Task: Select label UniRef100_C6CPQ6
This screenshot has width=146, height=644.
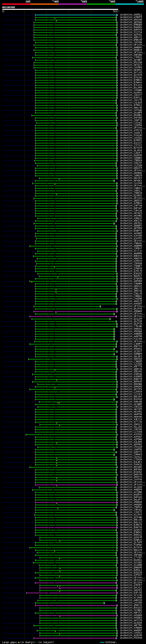Action: click(x=131, y=42)
